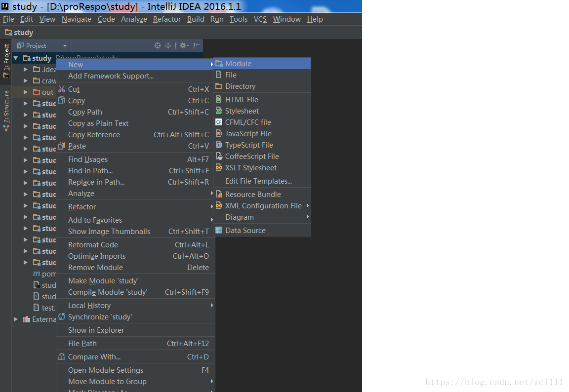The image size is (569, 392).
Task: Click the XSLT Stylesheet icon
Action: click(x=219, y=167)
